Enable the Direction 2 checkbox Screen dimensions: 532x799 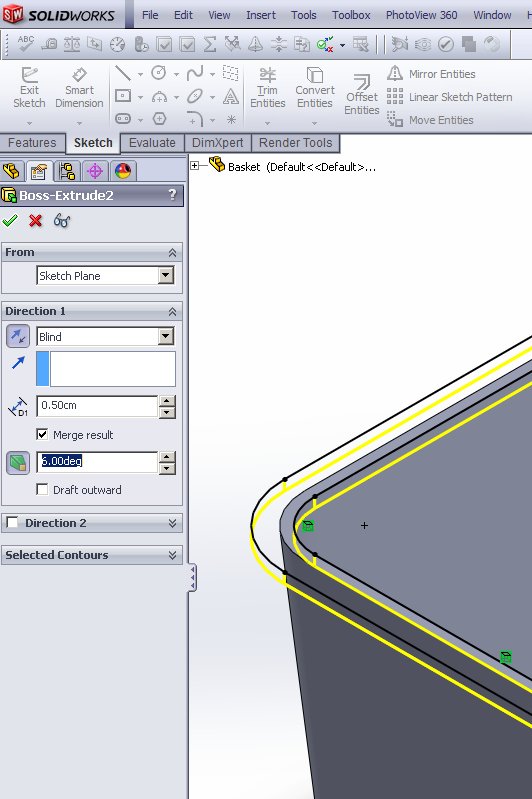(x=12, y=522)
